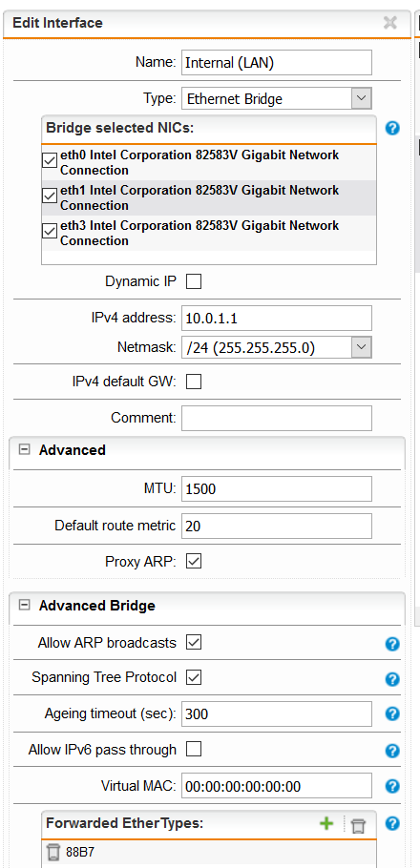Open help for Allow IPv6 pass through
The height and width of the screenshot is (868, 420).
click(x=392, y=751)
